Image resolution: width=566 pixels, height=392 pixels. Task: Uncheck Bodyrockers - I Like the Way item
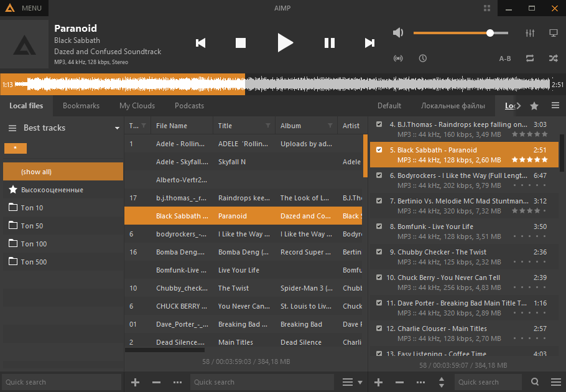(379, 175)
